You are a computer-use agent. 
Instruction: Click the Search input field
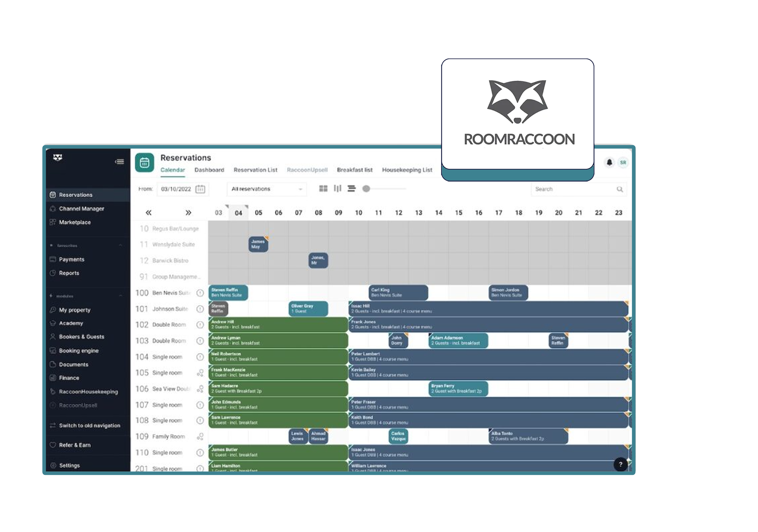point(578,189)
